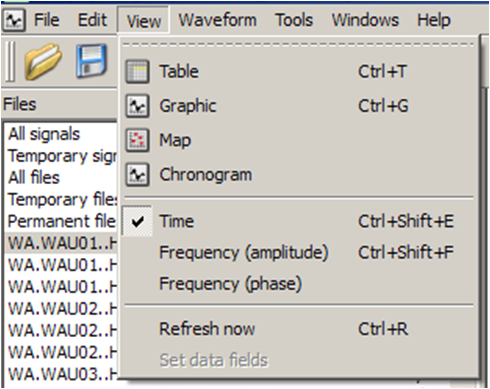The image size is (490, 389).
Task: Open the Waveform menu
Action: (218, 20)
